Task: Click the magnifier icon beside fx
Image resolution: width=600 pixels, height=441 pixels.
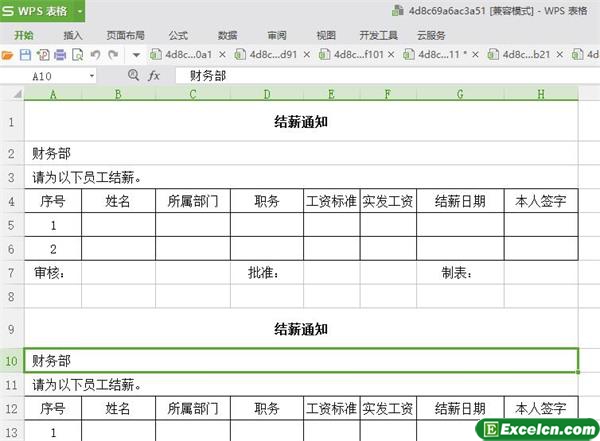Action: (133, 75)
